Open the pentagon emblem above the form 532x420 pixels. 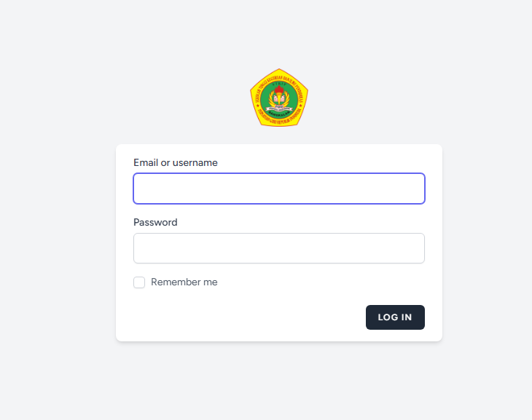[x=279, y=98]
